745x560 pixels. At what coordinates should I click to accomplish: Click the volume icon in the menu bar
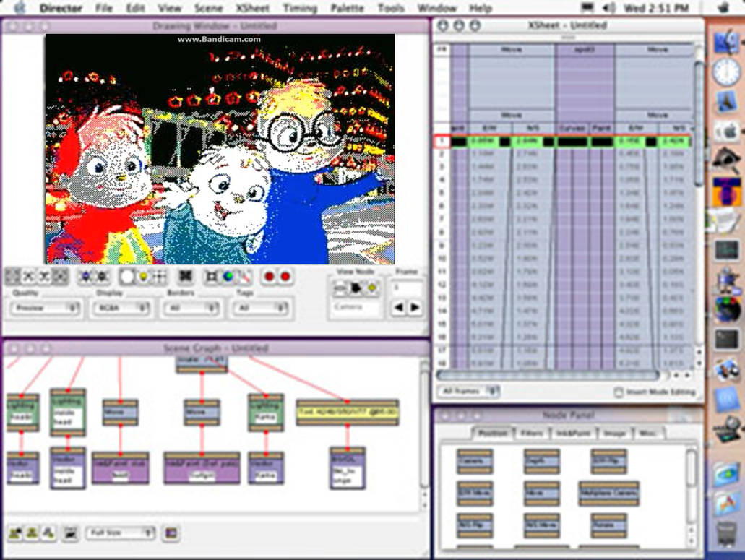pyautogui.click(x=608, y=8)
